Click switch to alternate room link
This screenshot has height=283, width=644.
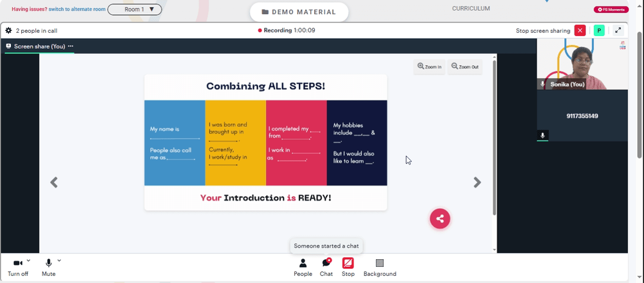click(x=77, y=9)
